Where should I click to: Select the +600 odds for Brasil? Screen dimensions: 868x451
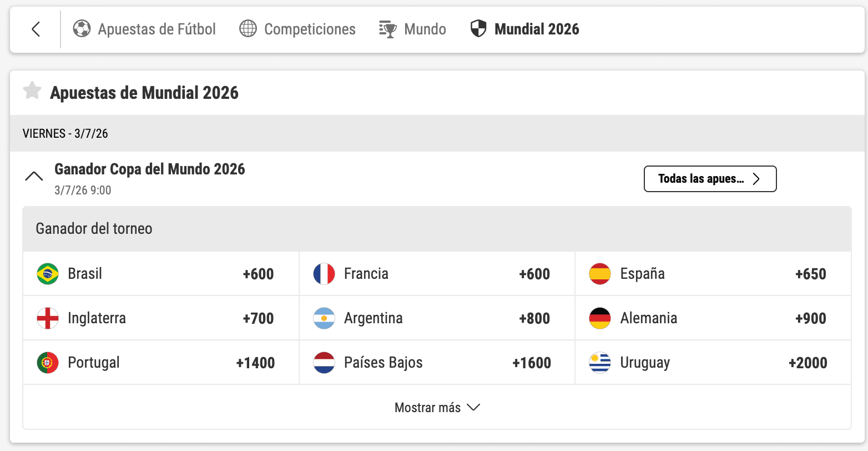[258, 273]
